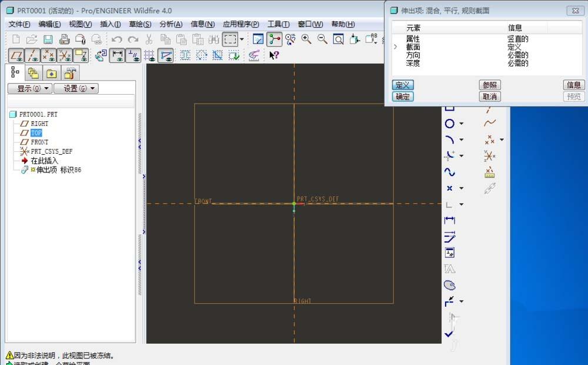This screenshot has width=588, height=365.
Task: Open the 分析 menu from menu bar
Action: [171, 24]
